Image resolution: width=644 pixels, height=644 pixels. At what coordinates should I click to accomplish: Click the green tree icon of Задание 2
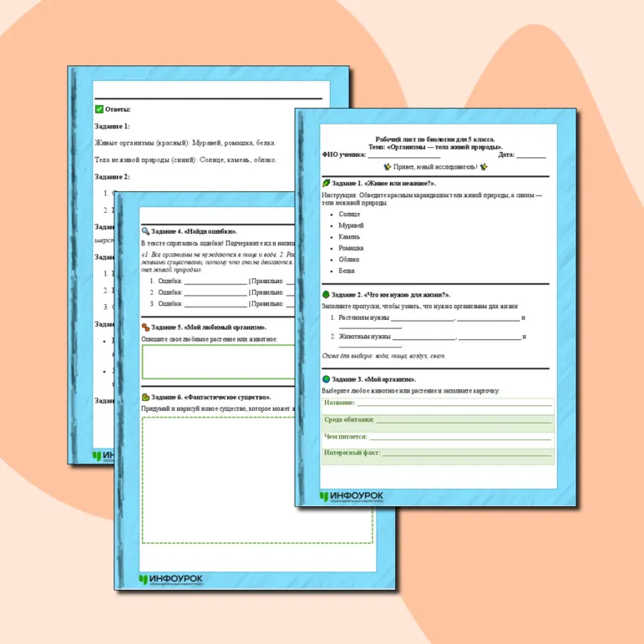click(326, 295)
